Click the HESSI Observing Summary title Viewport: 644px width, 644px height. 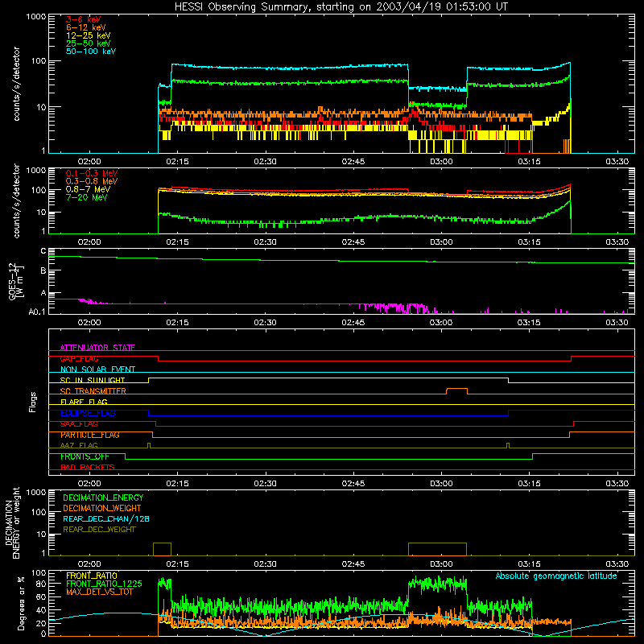(341, 7)
